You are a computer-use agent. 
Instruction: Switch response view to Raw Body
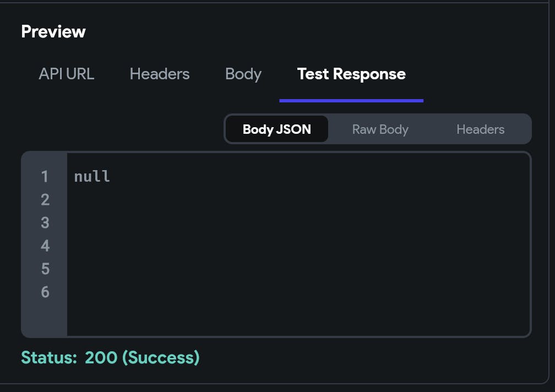[x=380, y=129]
